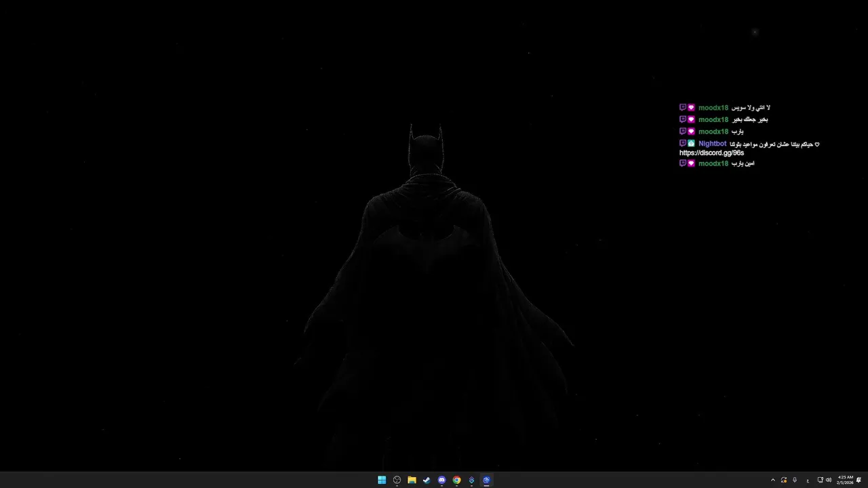This screenshot has width=868, height=488.
Task: Click the gem badge on "لا انتي ولا سويس" row
Action: coord(691,108)
